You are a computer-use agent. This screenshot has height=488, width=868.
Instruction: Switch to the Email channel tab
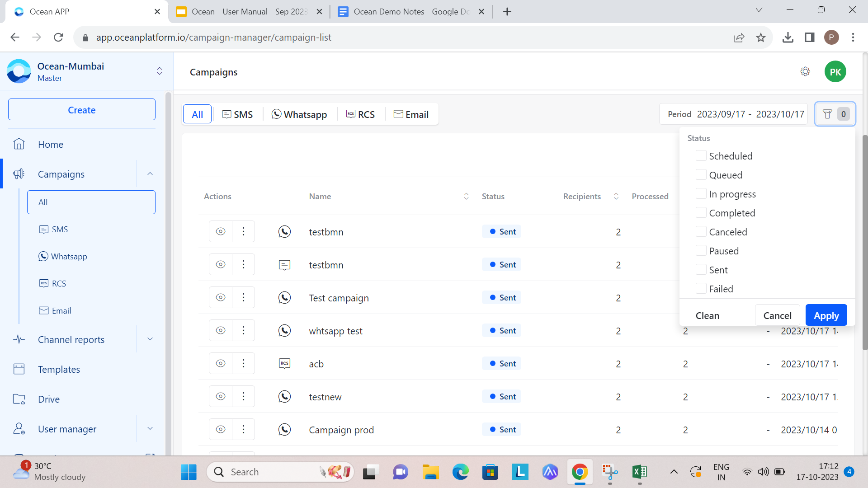click(x=411, y=114)
